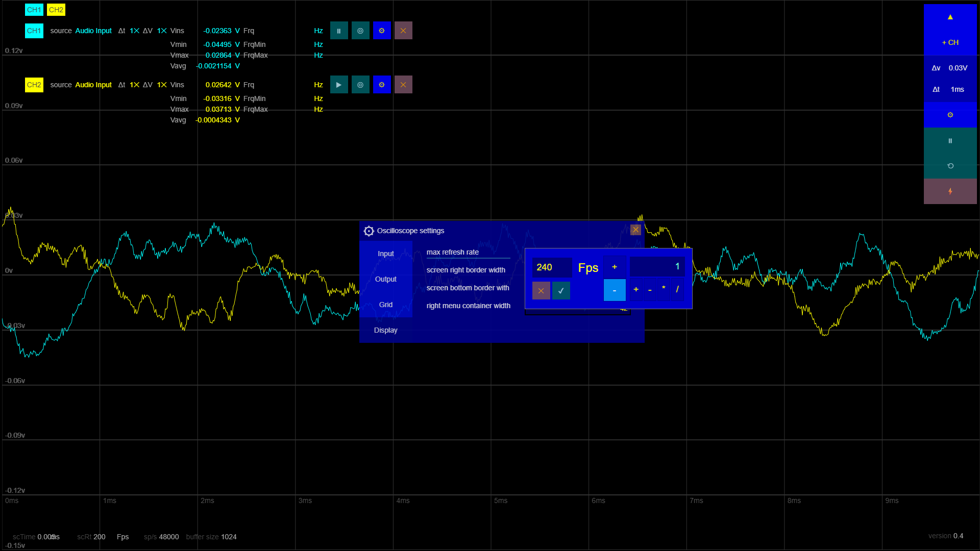Toggle the cyan CH1 tab at top
Viewport: 980px width, 551px height.
click(x=34, y=10)
